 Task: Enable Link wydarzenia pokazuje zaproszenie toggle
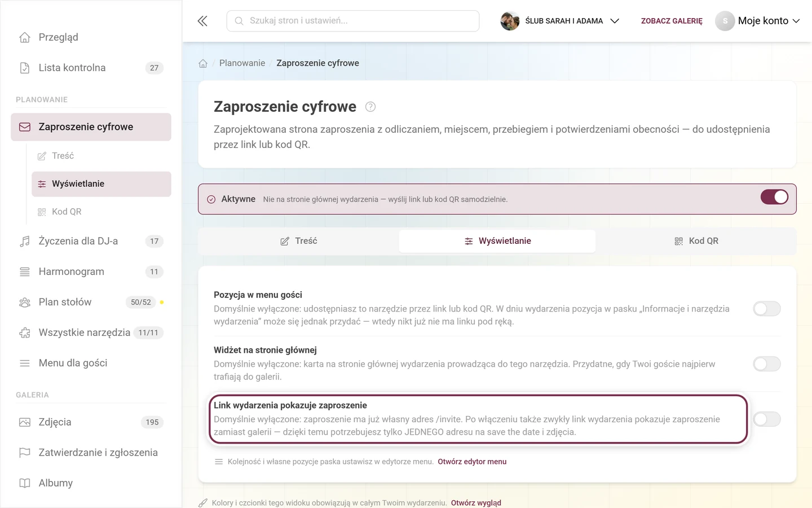767,419
